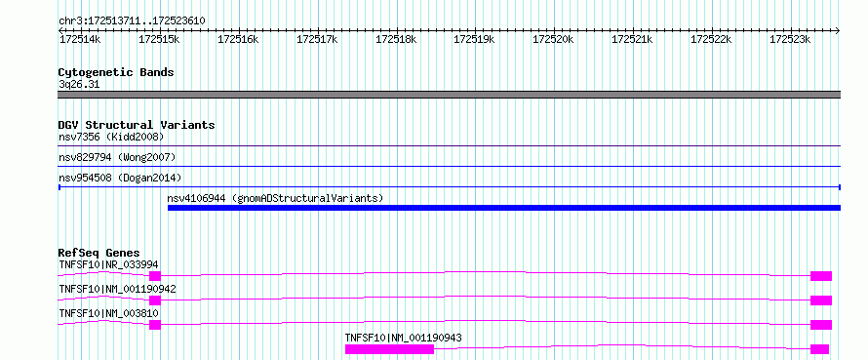The image size is (868, 360).
Task: Click the left exon box of NM_003810
Action: point(155,325)
